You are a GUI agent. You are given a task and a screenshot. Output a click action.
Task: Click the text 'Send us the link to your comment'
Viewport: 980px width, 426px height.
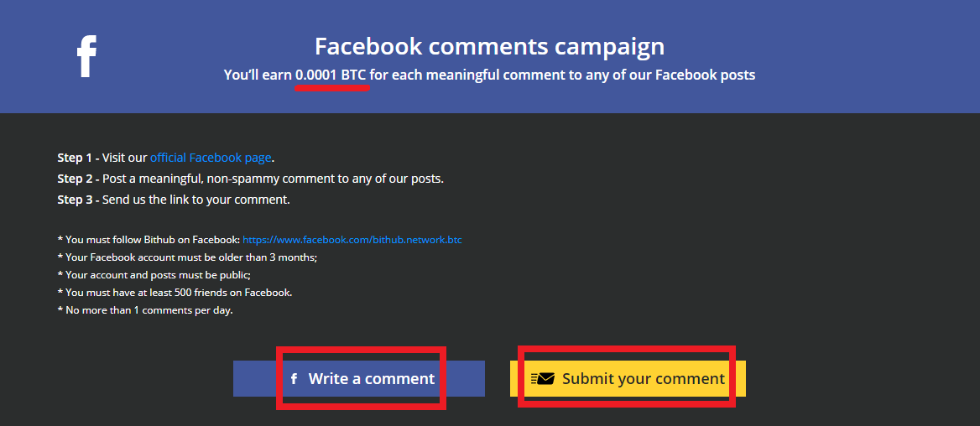pyautogui.click(x=196, y=200)
